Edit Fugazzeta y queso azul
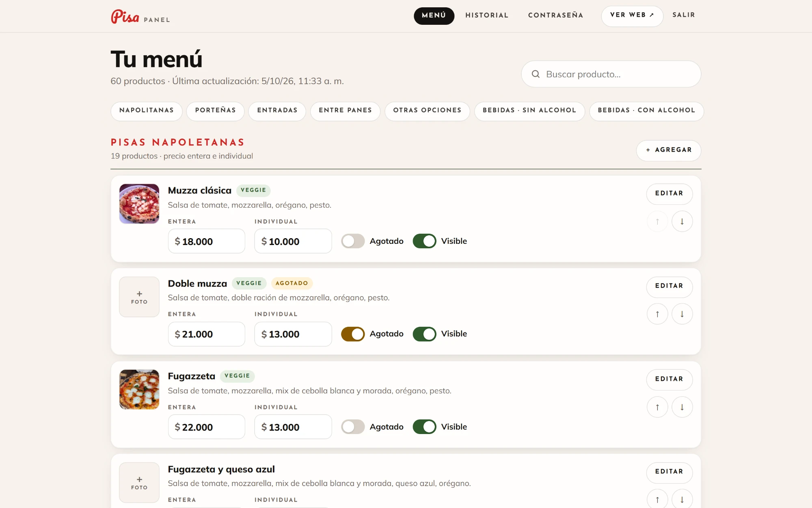 (x=669, y=472)
